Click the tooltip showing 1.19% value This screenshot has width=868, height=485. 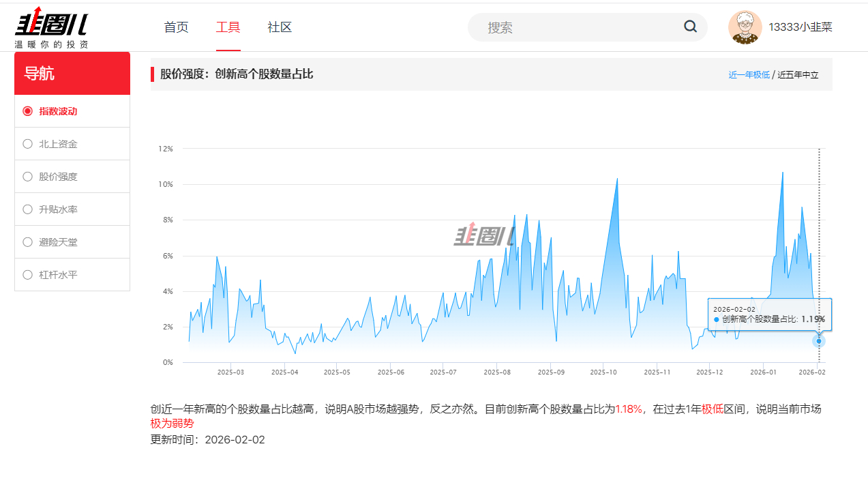(x=770, y=314)
